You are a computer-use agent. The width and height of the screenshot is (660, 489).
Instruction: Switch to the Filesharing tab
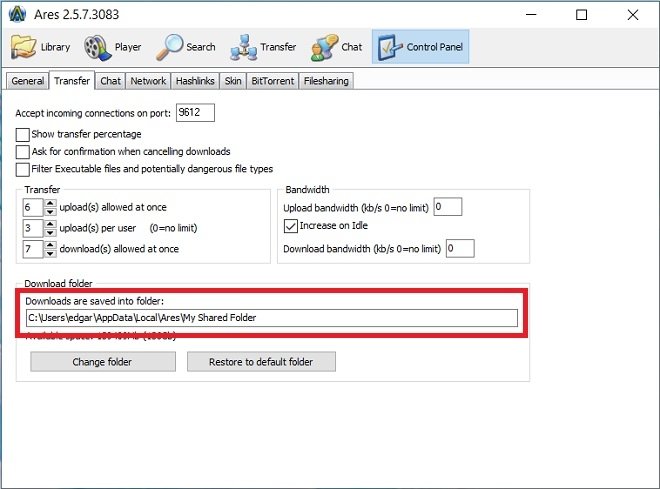point(326,81)
